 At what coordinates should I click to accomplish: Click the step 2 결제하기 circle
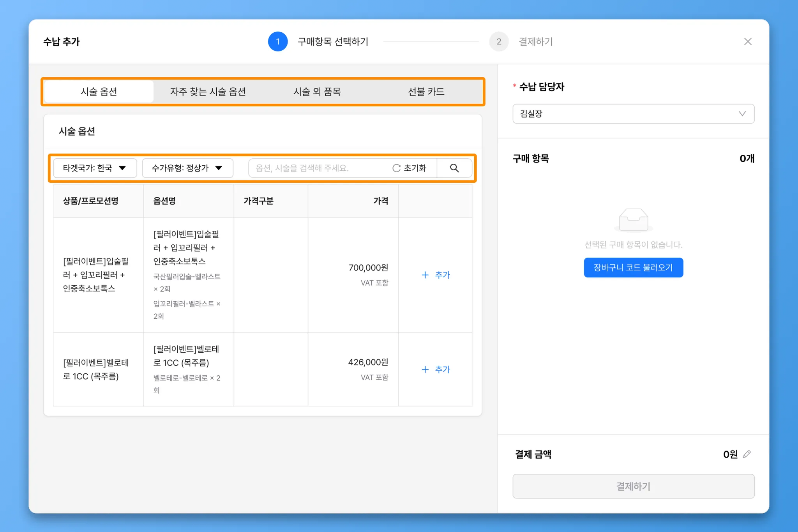(x=499, y=42)
